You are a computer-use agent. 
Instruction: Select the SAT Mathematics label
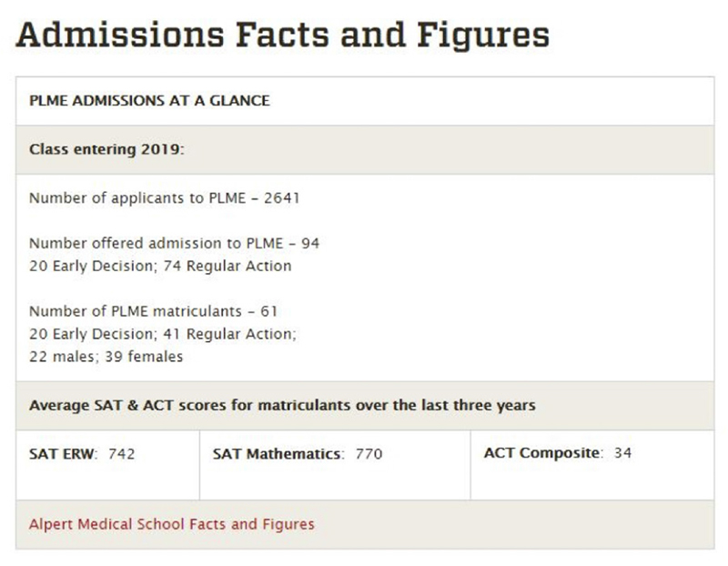(278, 454)
